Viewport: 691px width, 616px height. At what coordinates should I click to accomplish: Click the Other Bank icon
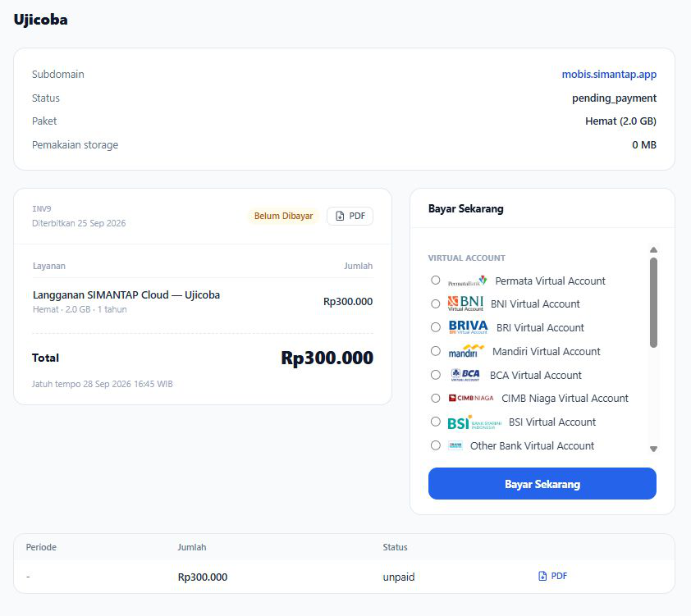click(455, 445)
